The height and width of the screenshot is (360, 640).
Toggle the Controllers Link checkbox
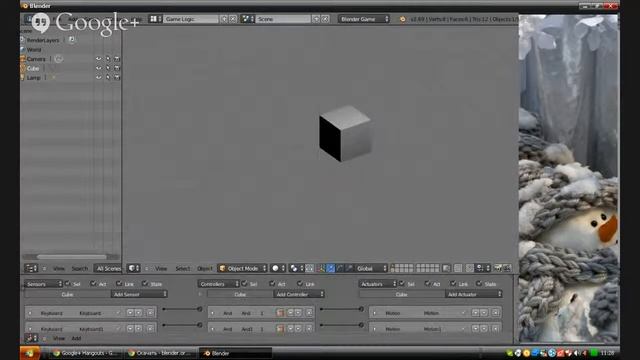(x=300, y=283)
